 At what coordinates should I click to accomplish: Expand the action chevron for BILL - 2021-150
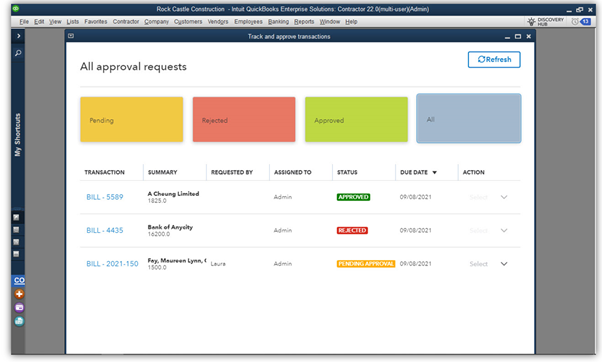[x=504, y=264]
